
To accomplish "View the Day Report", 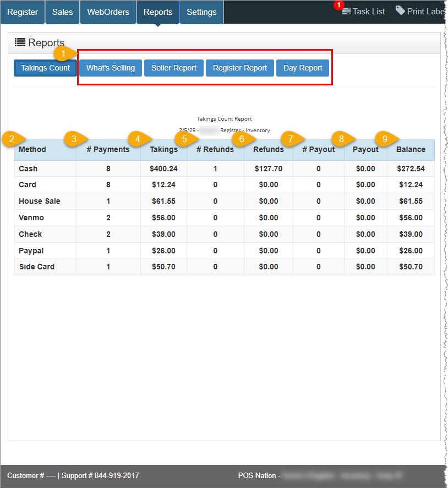I will [x=303, y=68].
